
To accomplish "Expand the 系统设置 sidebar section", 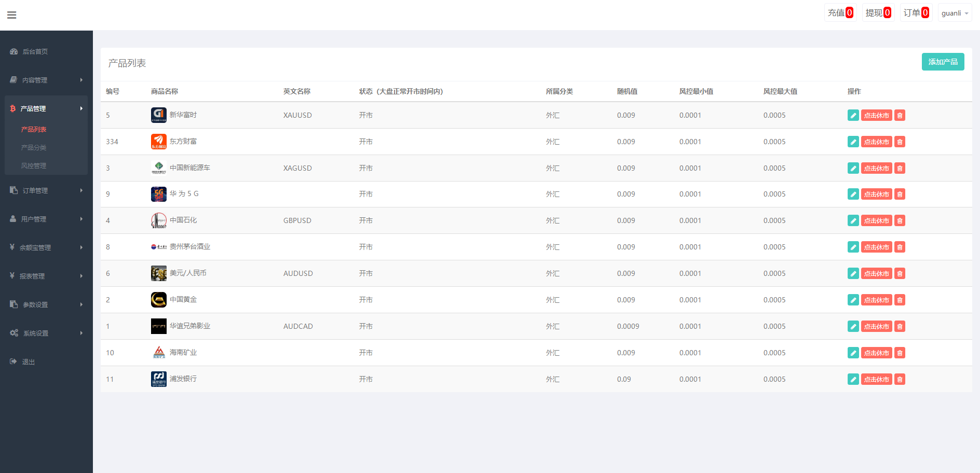I will [46, 333].
